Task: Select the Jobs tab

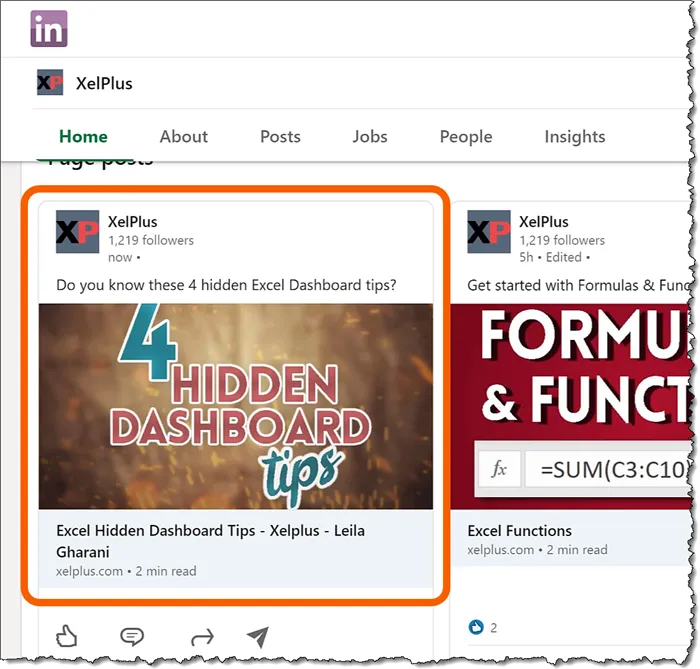Action: (370, 137)
